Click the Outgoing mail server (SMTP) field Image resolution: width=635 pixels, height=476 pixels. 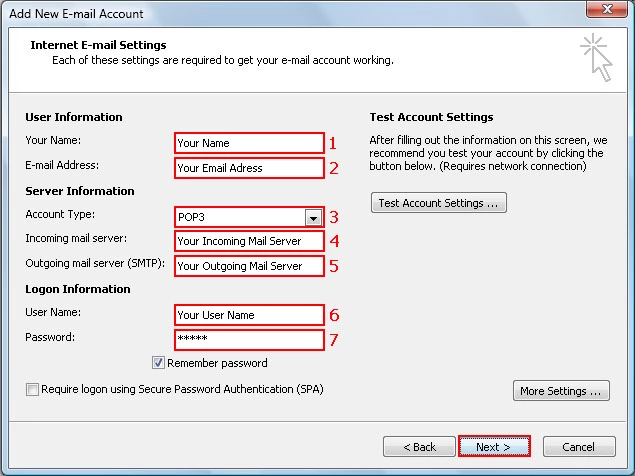(x=249, y=266)
